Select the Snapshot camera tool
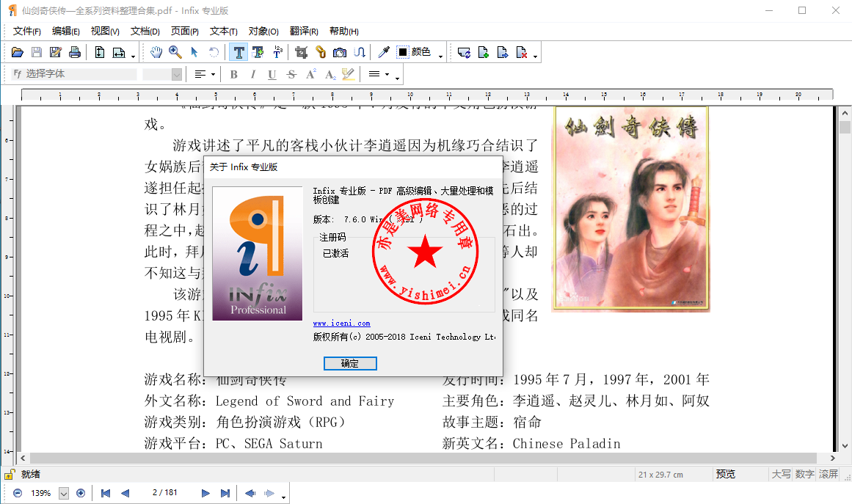852x504 pixels. click(340, 52)
